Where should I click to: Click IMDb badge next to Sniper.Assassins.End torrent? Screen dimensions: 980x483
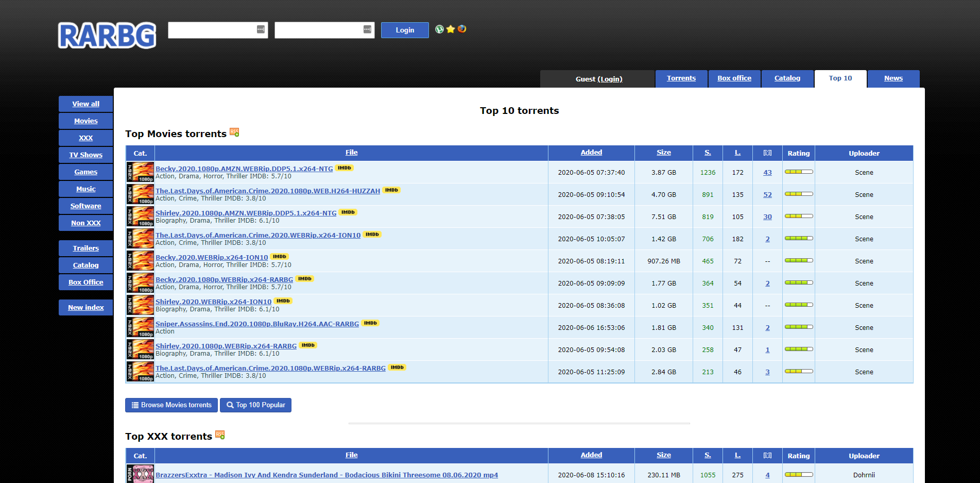[370, 323]
